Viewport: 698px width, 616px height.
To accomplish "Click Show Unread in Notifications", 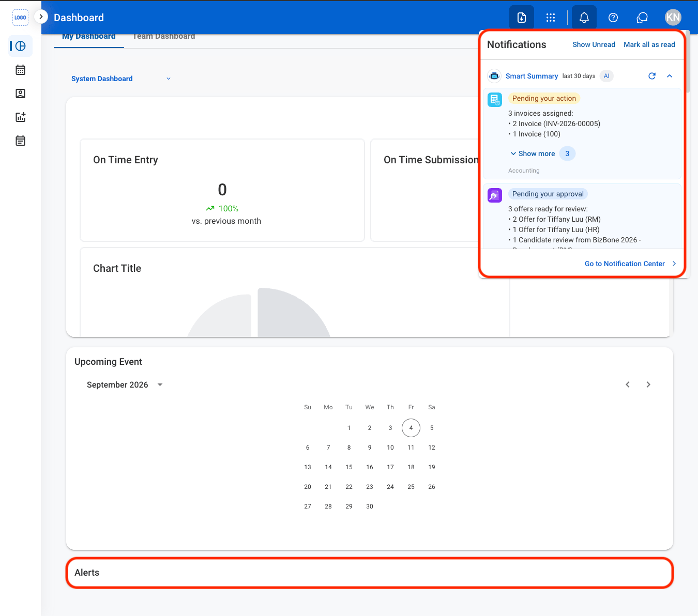I will pyautogui.click(x=594, y=44).
